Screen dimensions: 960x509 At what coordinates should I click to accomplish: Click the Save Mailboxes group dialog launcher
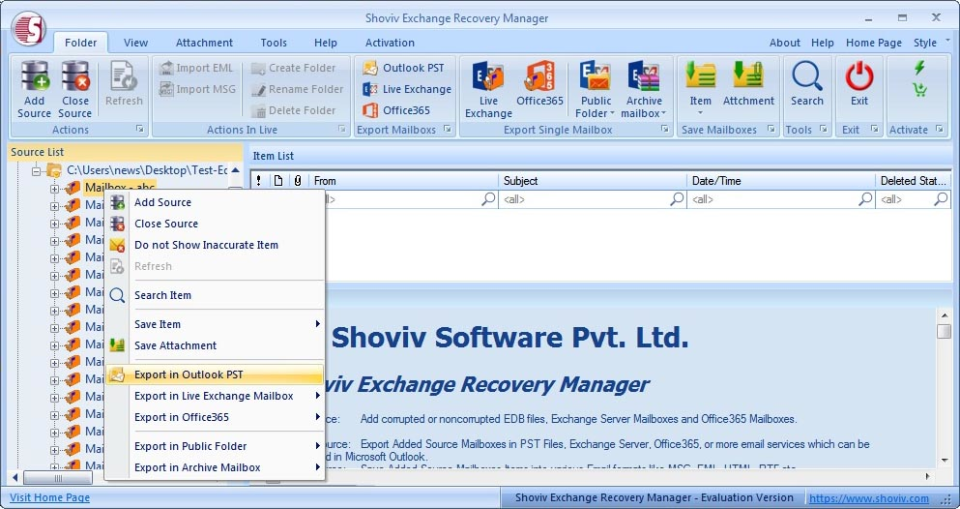(x=771, y=129)
